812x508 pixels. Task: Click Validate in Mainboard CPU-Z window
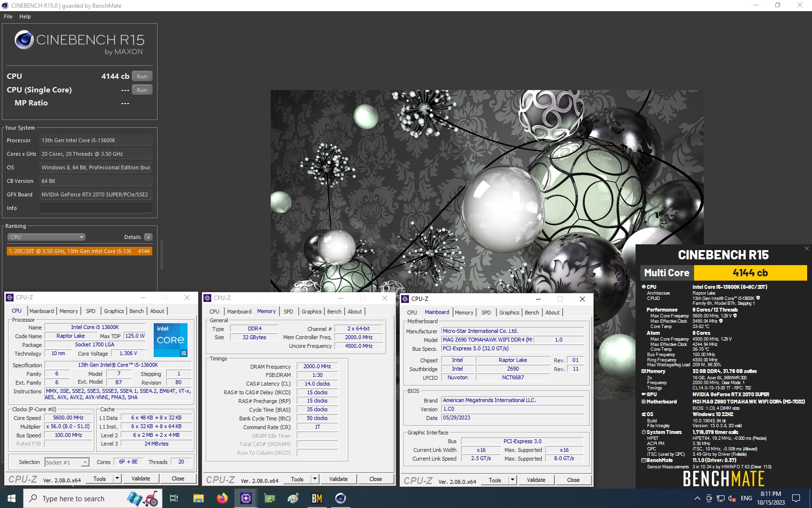(536, 480)
